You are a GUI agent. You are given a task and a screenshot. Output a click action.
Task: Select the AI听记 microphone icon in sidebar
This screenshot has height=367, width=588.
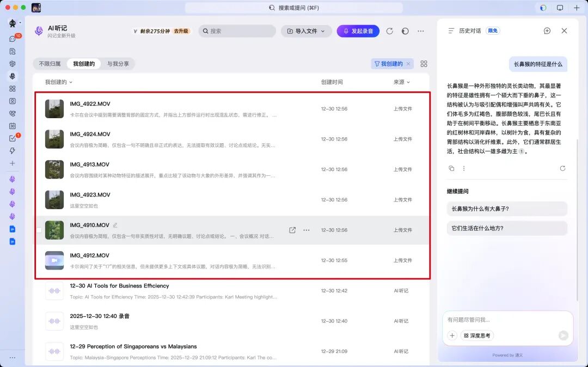pyautogui.click(x=12, y=76)
